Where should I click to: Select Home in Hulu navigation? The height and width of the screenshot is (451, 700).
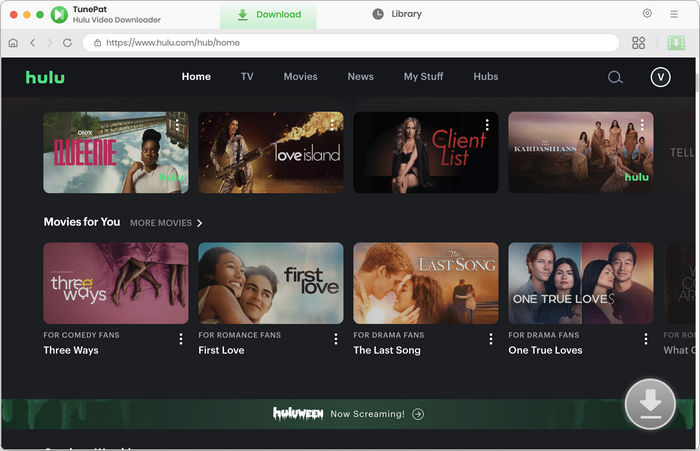196,77
